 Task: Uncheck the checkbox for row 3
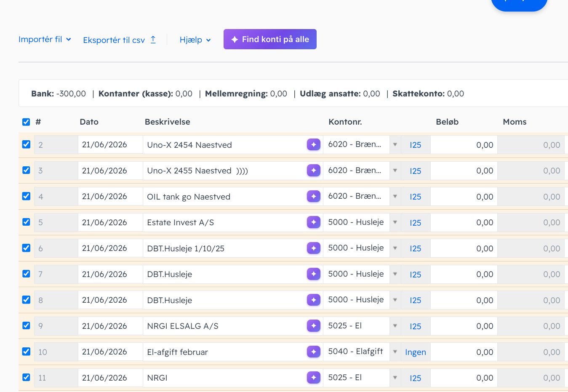point(26,170)
